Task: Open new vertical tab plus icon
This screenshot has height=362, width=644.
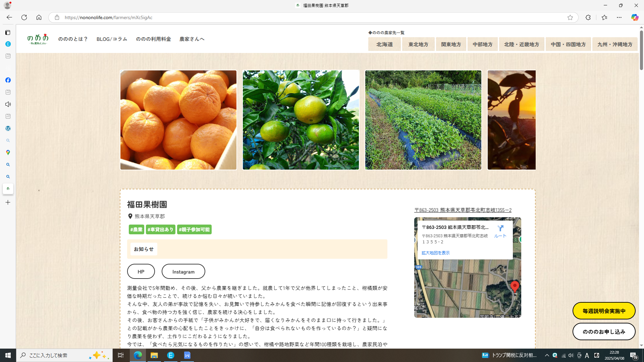Action: 8,202
